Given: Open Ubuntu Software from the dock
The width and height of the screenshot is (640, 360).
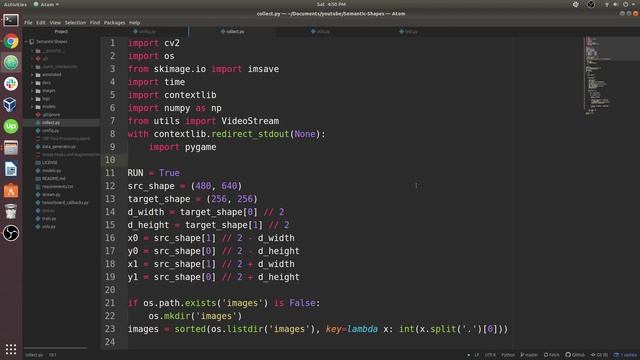Looking at the screenshot, I should pos(11,190).
